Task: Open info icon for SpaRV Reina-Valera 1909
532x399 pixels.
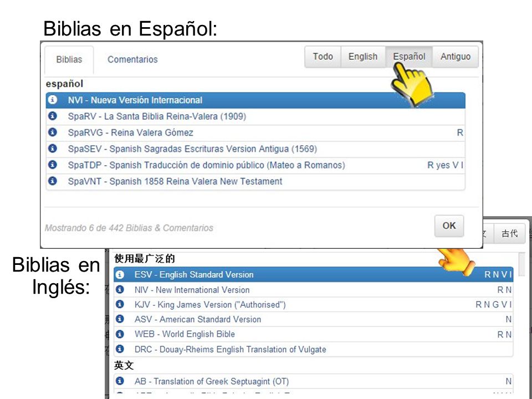Action: coord(53,116)
